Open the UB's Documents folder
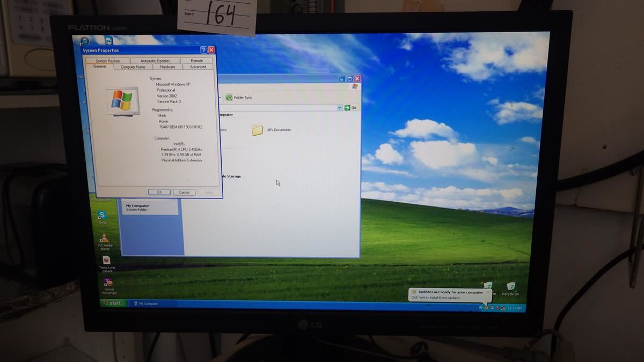644x362 pixels. click(x=271, y=130)
